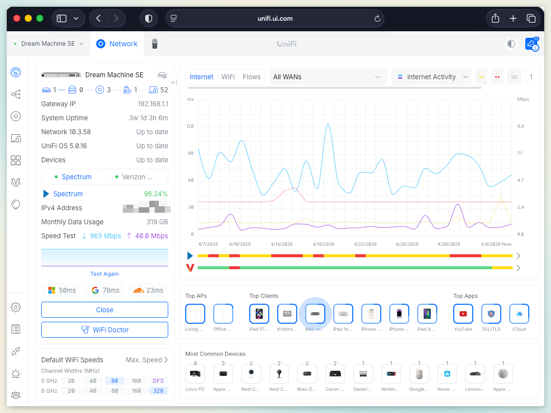Screen dimensions: 551x413
Task: Open the All WANs dropdown
Action: 327,77
